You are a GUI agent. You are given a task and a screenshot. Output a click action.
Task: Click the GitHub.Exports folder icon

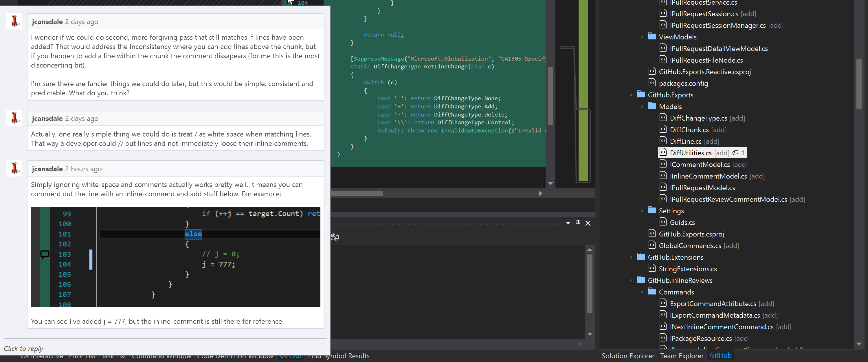coord(641,94)
